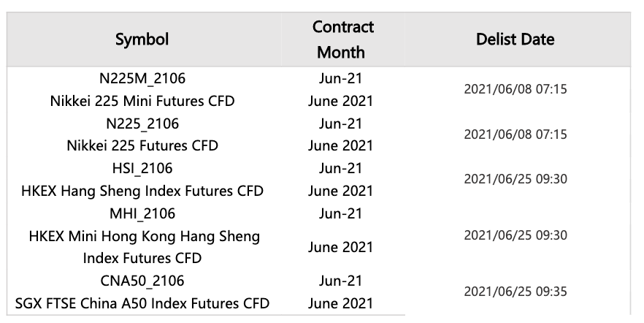644x323 pixels.
Task: Click delist date for the MHI_2106 row
Action: click(515, 235)
